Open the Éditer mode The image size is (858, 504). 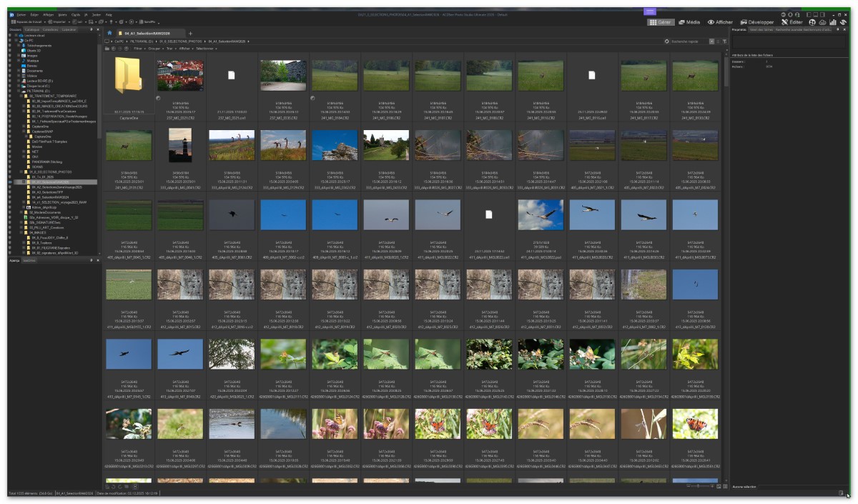pyautogui.click(x=792, y=22)
